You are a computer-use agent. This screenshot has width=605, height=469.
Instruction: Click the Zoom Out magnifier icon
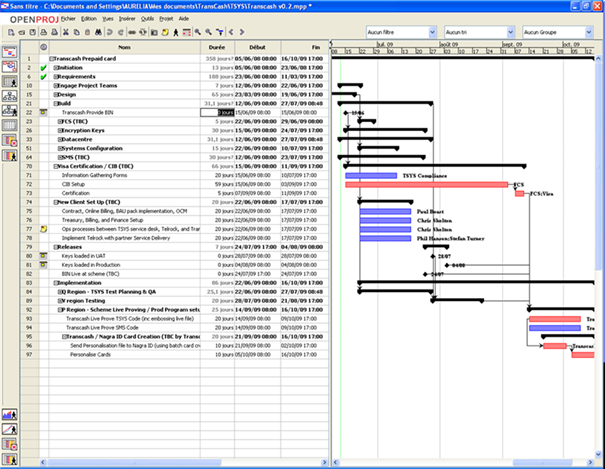coord(208,32)
